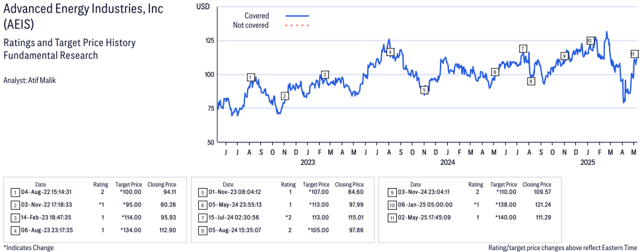This screenshot has height=252, width=644.
Task: Click the Advanced Energy Industries, Inc title
Action: (83, 10)
